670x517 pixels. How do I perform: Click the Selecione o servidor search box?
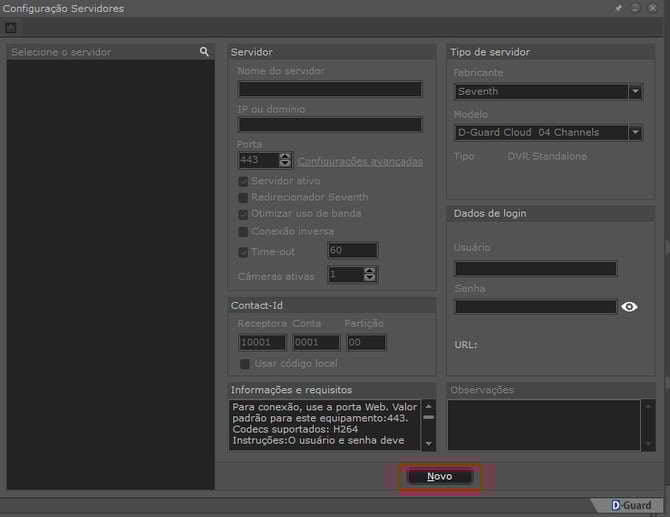[x=100, y=52]
